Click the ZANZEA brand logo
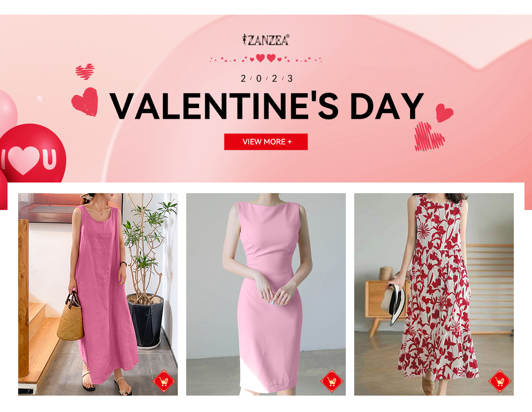 coord(266,40)
